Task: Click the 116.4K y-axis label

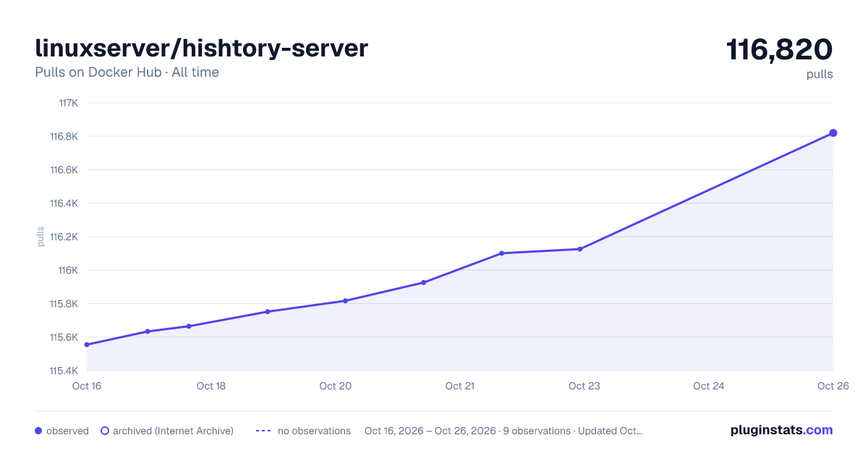Action: pos(64,203)
